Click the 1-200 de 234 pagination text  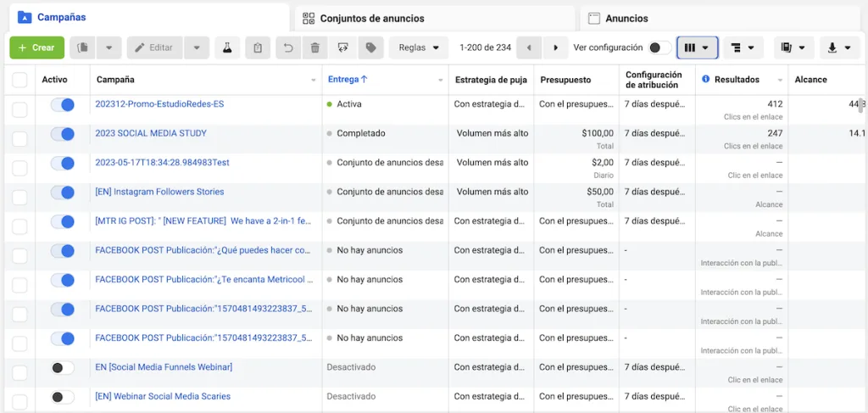coord(485,47)
